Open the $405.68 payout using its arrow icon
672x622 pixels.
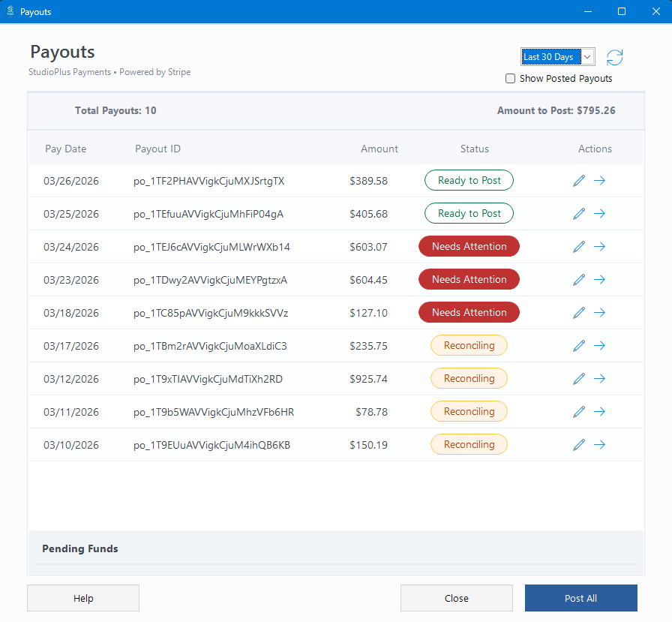[599, 214]
